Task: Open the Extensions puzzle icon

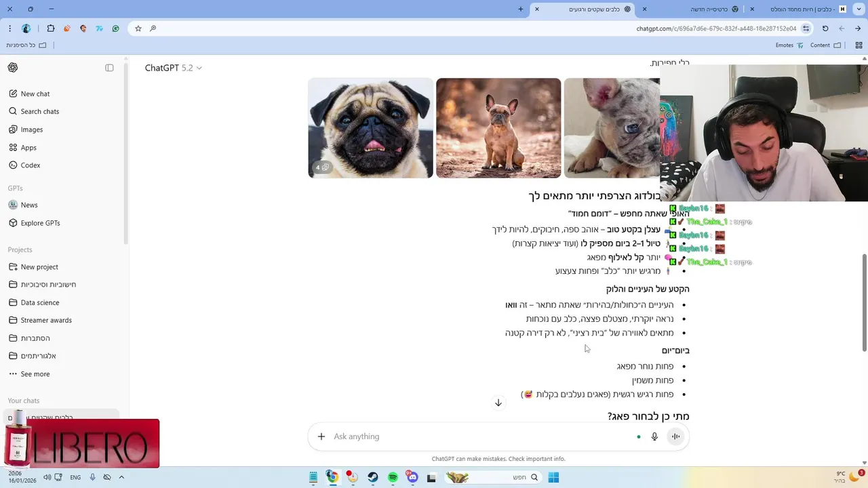Action: pyautogui.click(x=51, y=28)
